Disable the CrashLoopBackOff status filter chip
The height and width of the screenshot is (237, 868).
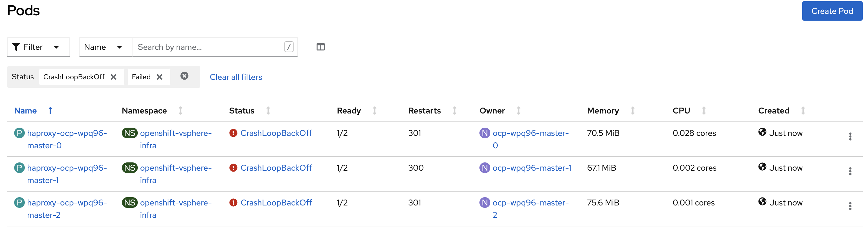click(x=113, y=77)
